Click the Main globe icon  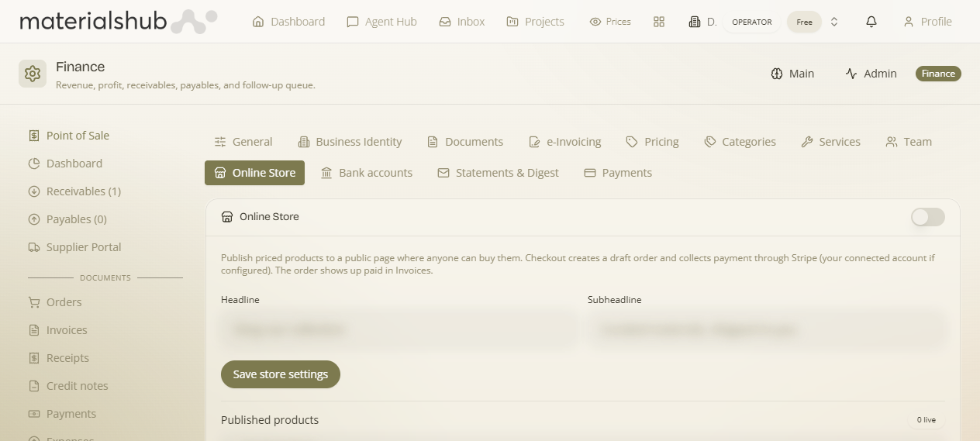pos(777,74)
